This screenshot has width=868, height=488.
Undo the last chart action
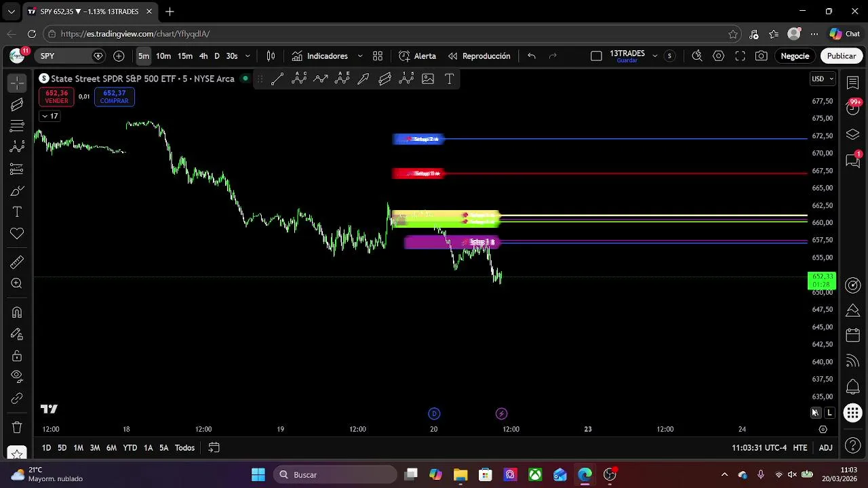tap(532, 56)
